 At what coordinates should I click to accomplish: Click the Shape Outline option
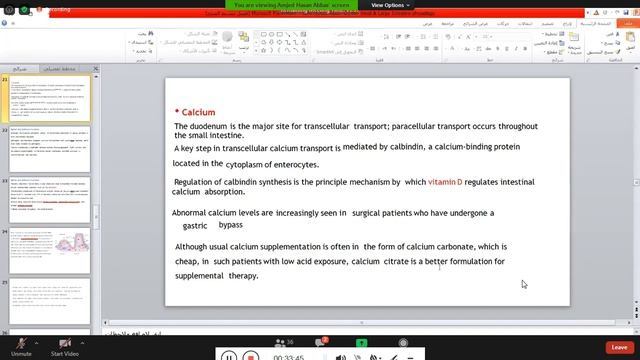click(x=189, y=42)
